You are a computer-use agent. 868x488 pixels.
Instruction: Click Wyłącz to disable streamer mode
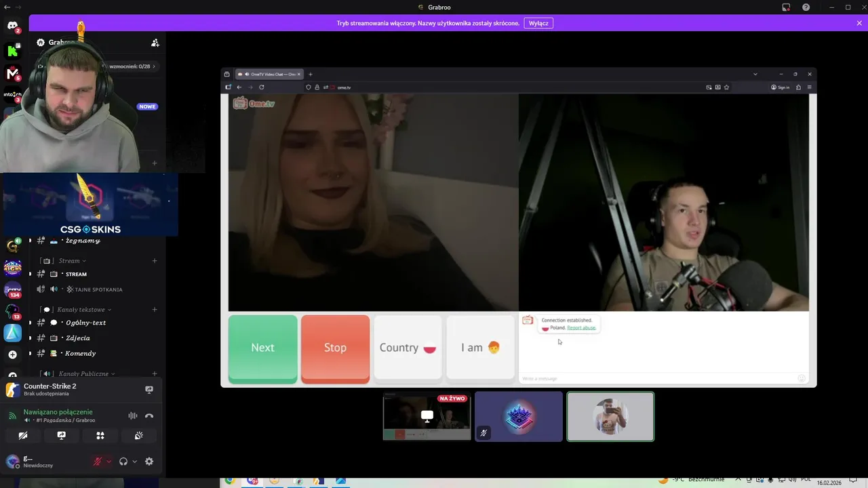[x=538, y=23]
